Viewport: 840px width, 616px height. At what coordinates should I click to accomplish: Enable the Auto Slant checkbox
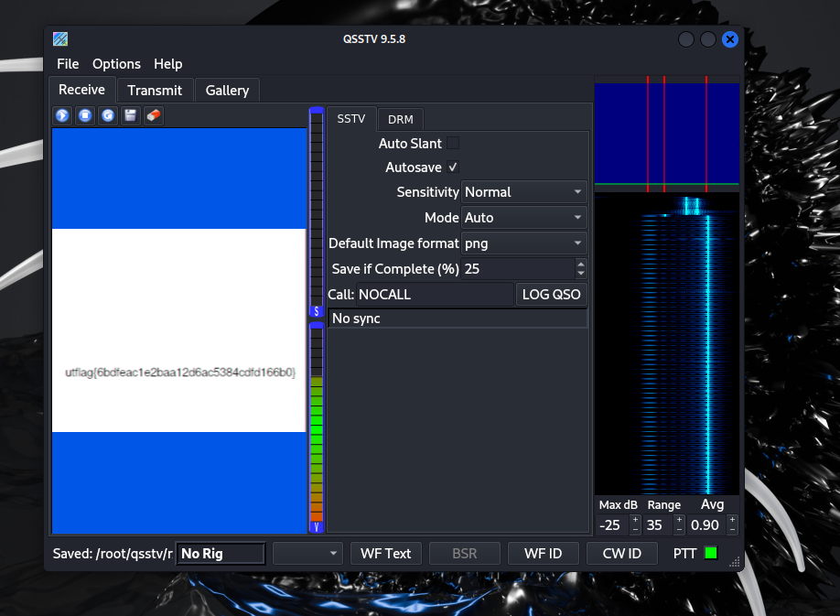[453, 143]
